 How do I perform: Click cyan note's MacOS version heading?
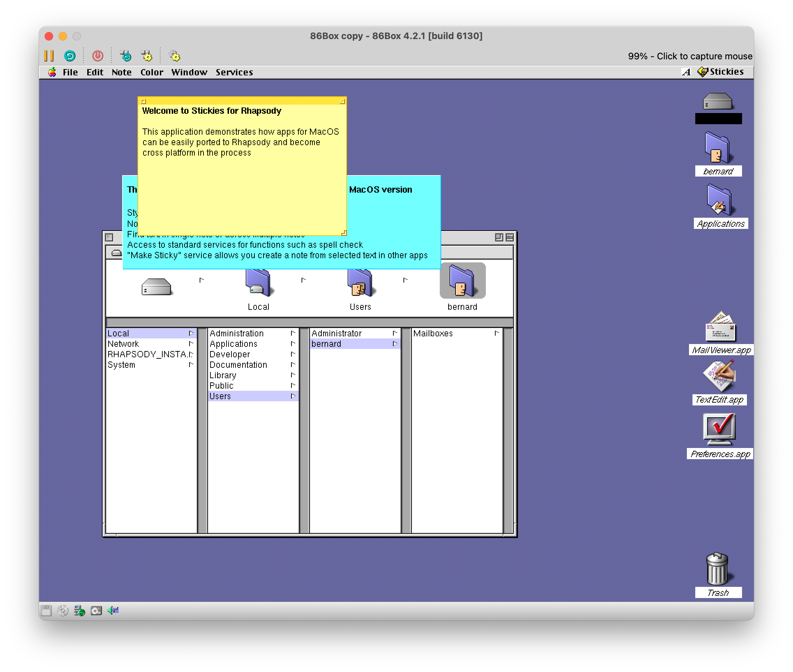pos(381,190)
